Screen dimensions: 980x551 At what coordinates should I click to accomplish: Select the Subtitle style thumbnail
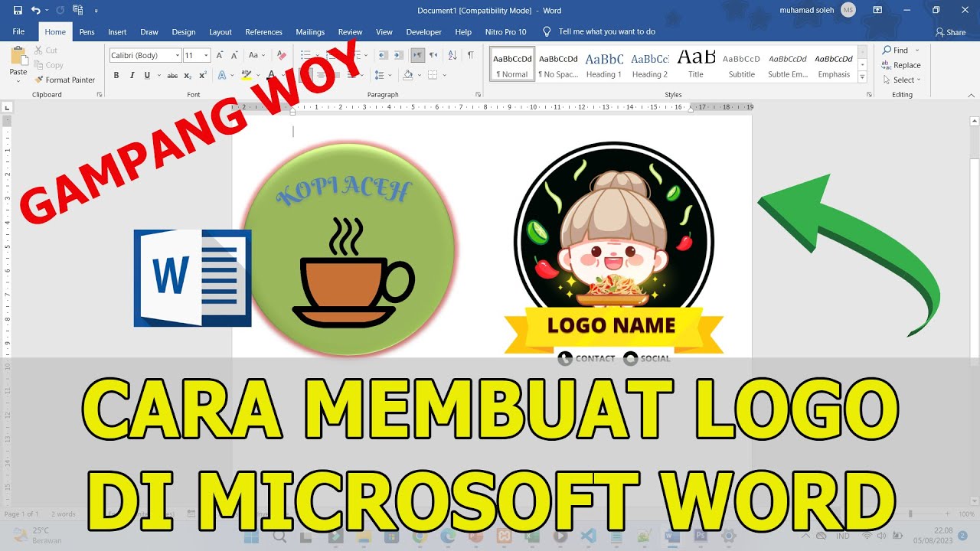(741, 65)
